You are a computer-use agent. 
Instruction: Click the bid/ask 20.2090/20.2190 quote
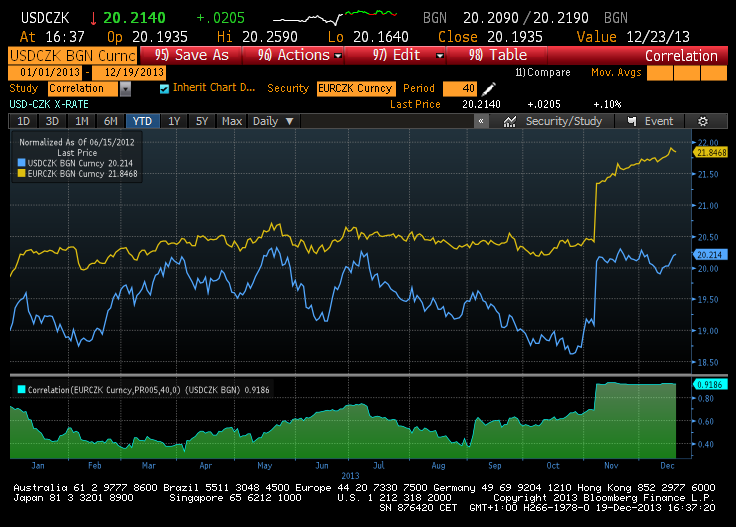pyautogui.click(x=526, y=18)
